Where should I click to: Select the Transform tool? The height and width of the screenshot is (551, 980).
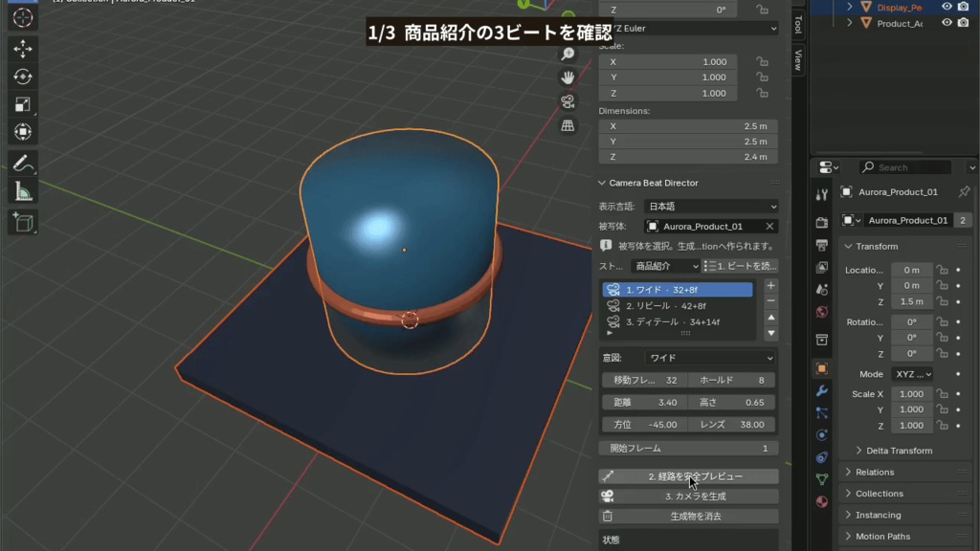[23, 132]
